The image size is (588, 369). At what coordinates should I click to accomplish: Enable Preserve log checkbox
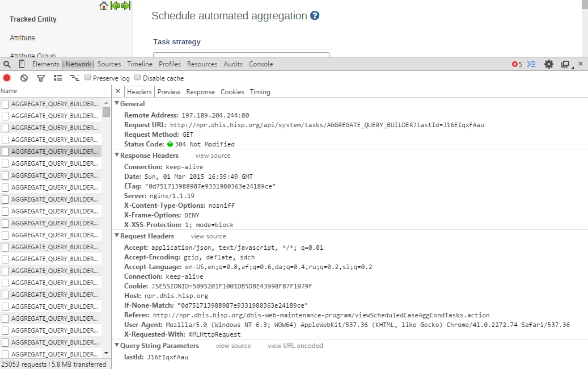[88, 77]
